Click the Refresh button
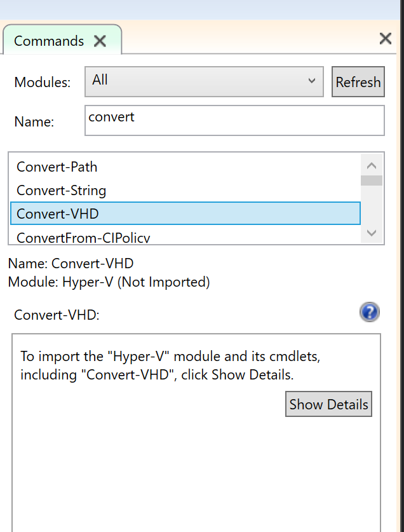Viewport: 404px width, 532px height. (358, 82)
